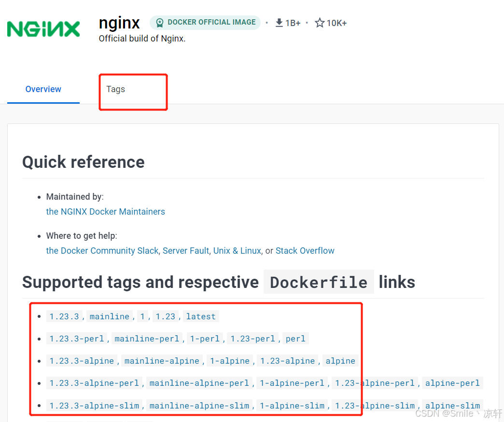Select the 1-alpine tag link
Screen dimensions: 504x422
[230, 361]
